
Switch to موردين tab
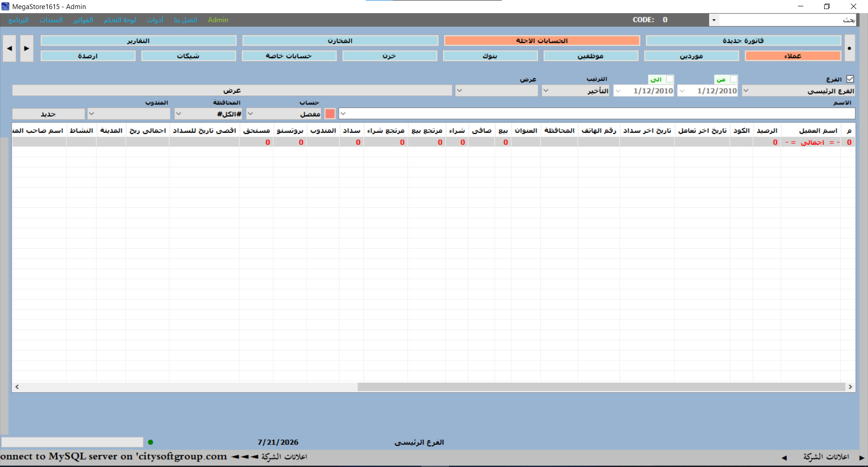(691, 56)
